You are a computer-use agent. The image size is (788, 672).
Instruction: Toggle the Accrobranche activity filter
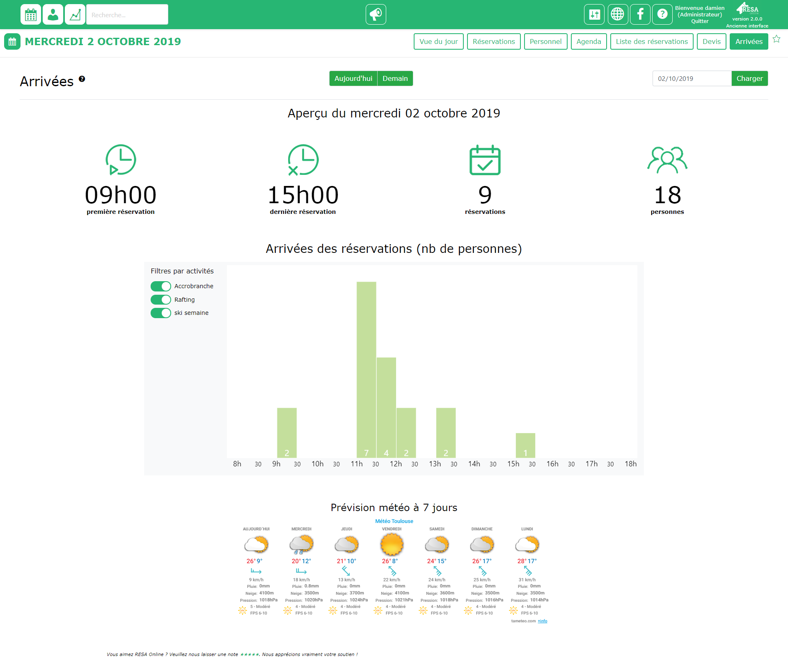[160, 286]
